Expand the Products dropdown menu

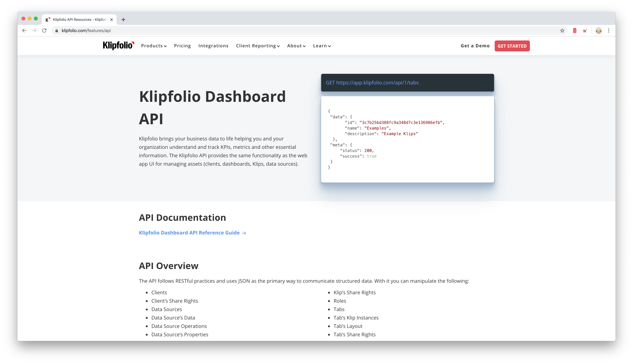(154, 46)
